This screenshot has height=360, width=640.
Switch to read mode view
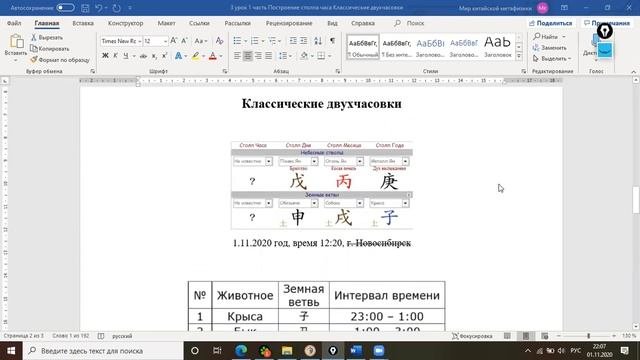point(507,336)
